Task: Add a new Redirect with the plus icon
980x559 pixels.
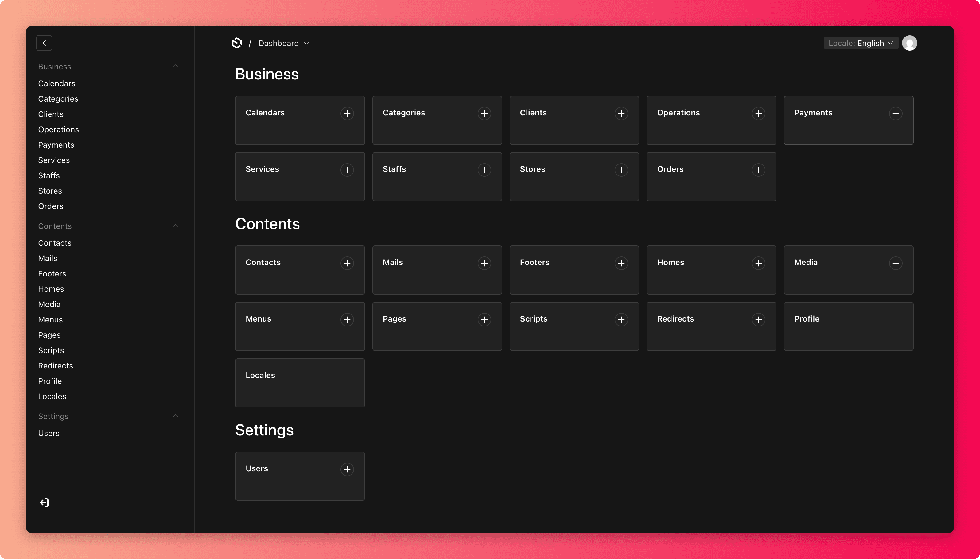Action: [x=758, y=320]
